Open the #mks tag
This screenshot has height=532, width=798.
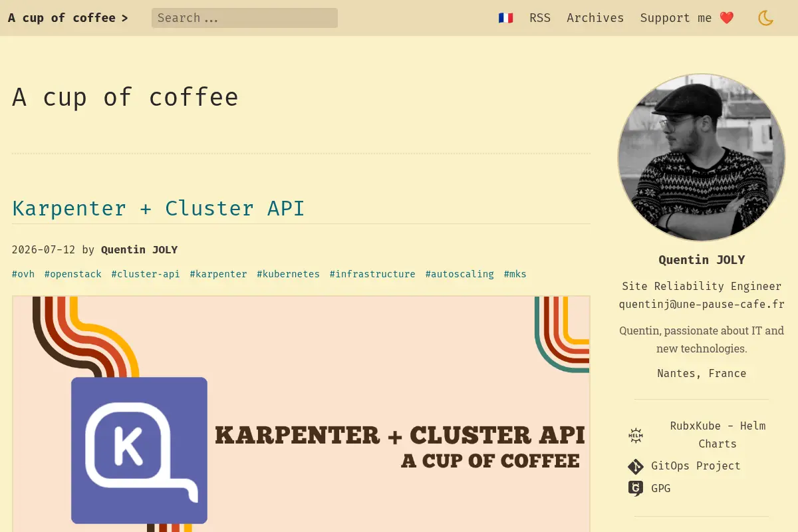click(x=515, y=274)
